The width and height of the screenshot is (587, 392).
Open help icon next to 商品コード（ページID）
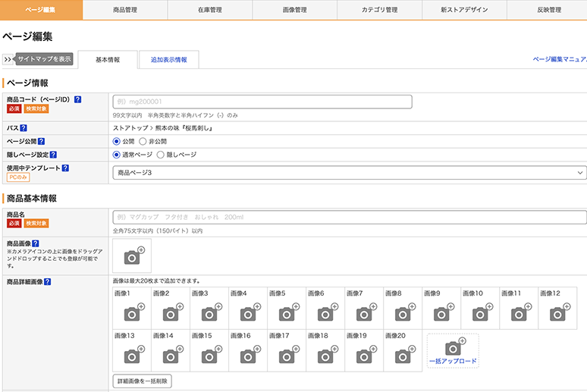(x=78, y=99)
